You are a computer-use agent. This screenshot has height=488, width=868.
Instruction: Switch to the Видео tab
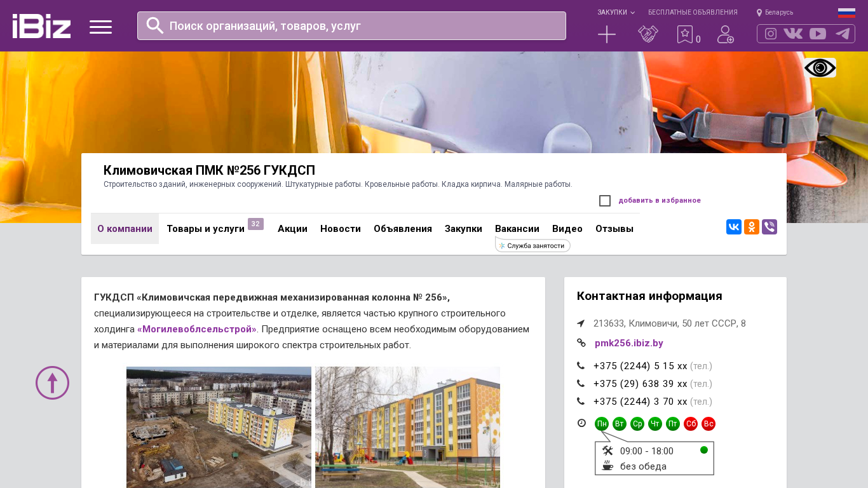tap(567, 229)
